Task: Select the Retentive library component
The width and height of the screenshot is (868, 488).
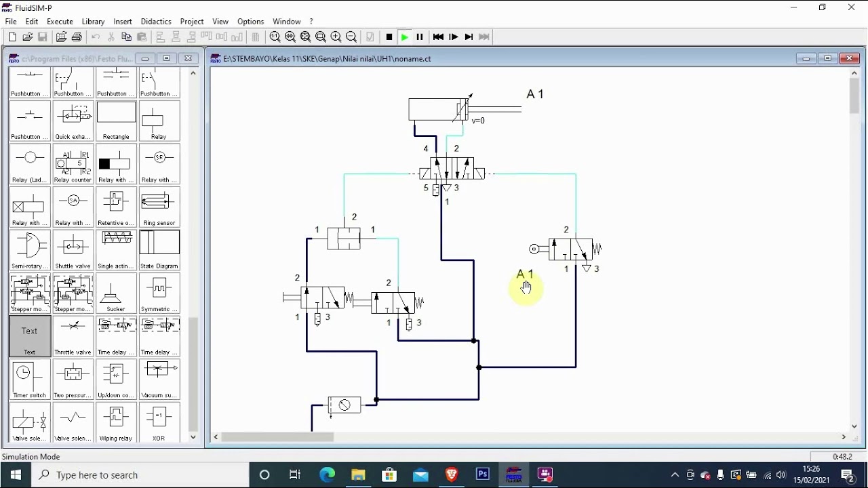Action: [116, 207]
